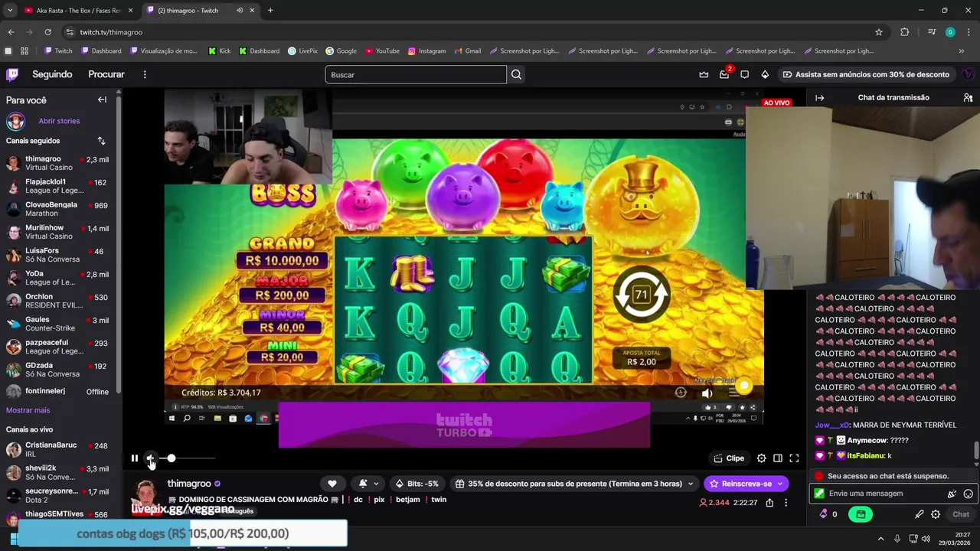Expand the 35% de desconto gift subs dropdown
The width and height of the screenshot is (980, 551).
point(691,484)
